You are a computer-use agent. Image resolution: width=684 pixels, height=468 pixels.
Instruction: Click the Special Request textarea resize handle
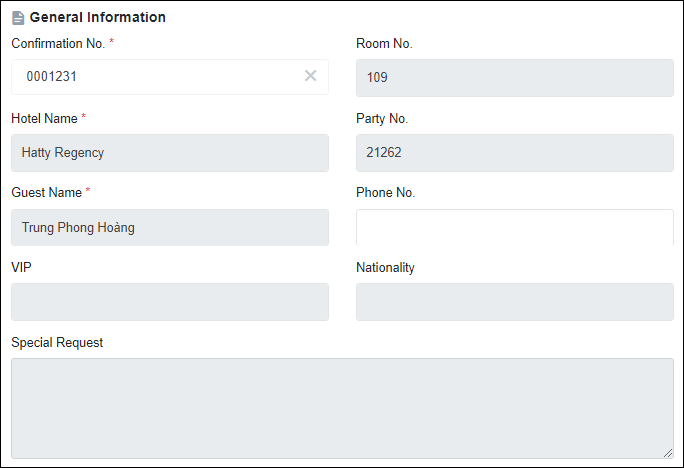tap(668, 453)
